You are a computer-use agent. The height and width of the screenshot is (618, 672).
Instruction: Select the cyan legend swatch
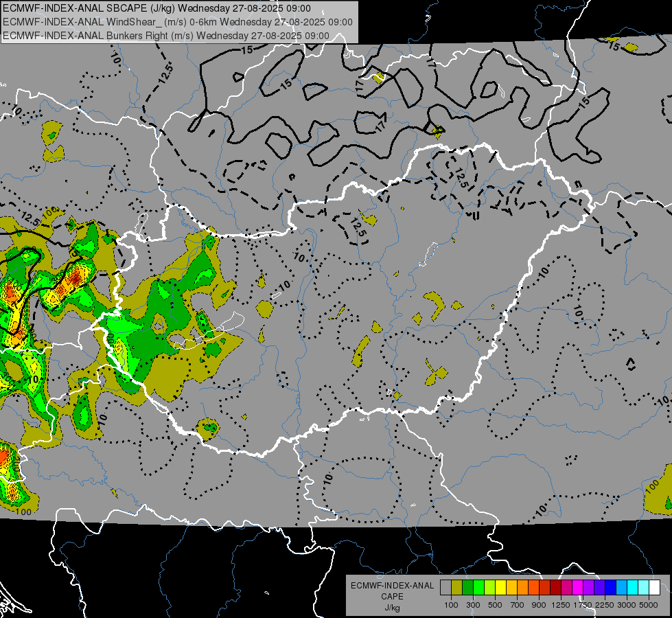(x=633, y=588)
